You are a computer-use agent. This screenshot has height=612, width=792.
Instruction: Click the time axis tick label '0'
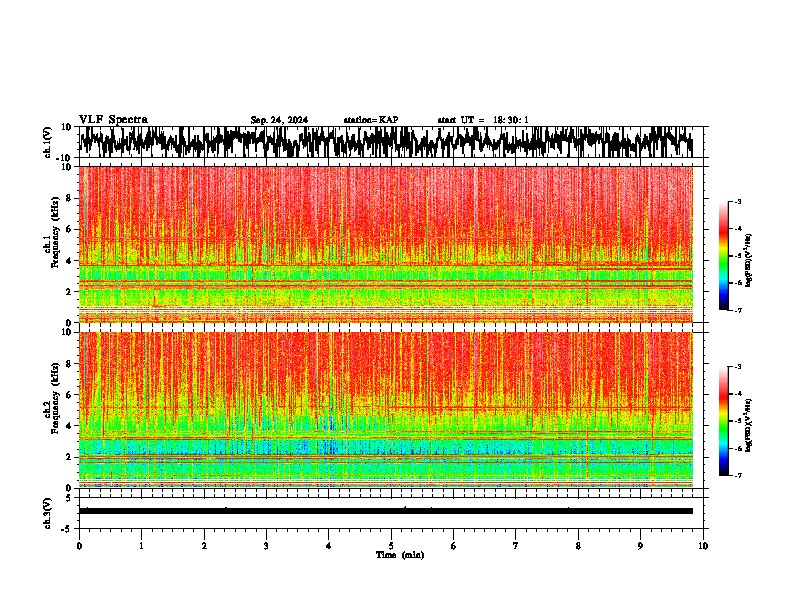click(79, 546)
